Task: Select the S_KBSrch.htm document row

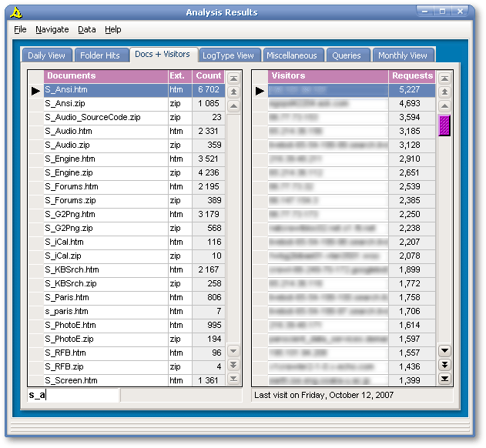Action: click(x=106, y=270)
